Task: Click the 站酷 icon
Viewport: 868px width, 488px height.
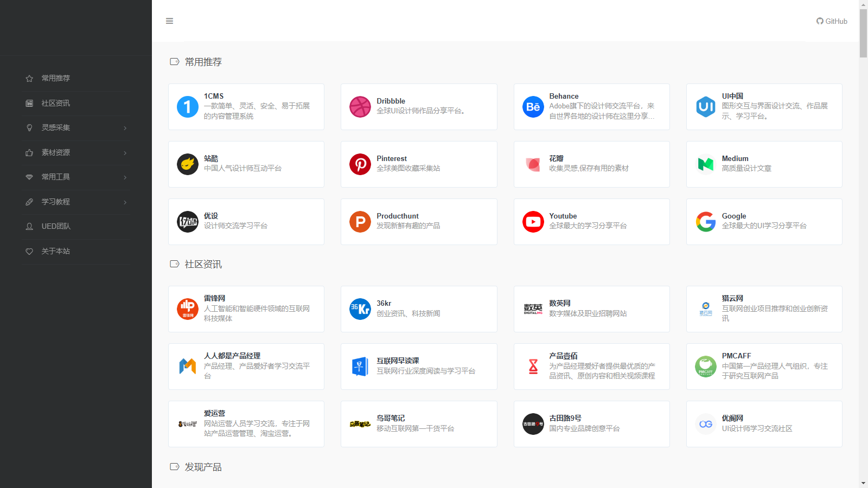Action: point(187,164)
